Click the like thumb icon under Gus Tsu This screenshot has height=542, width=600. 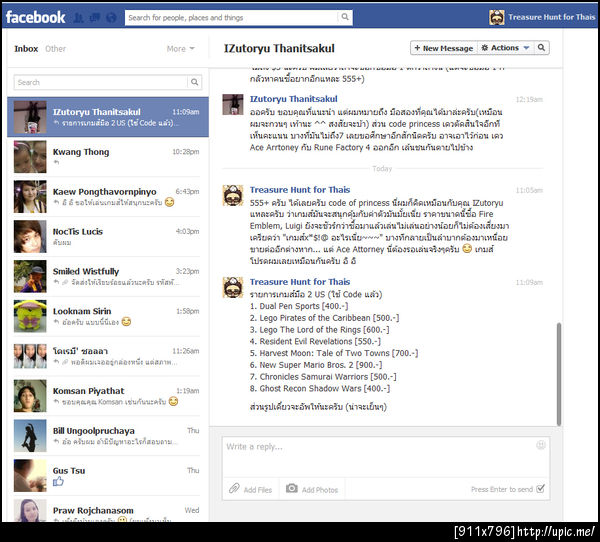coord(58,481)
